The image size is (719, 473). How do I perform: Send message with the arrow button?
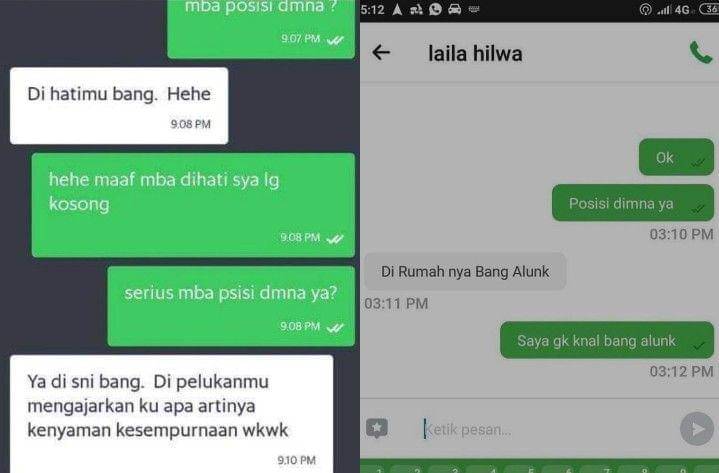pos(697,429)
